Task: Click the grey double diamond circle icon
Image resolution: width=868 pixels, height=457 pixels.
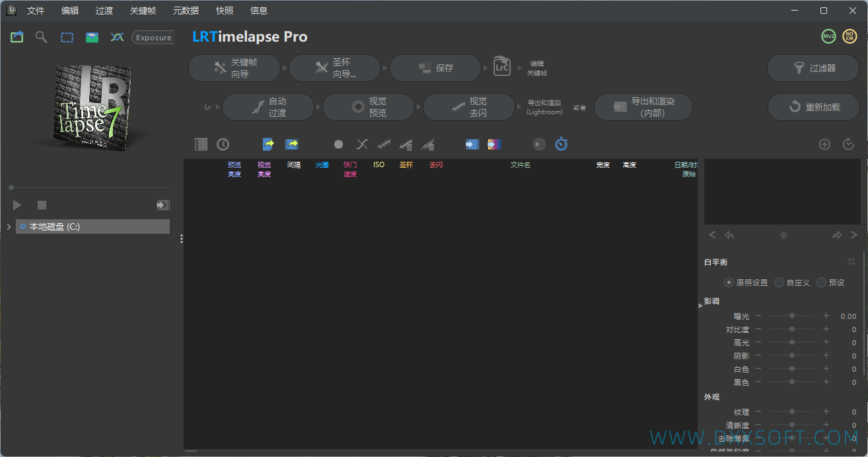Action: [x=540, y=144]
